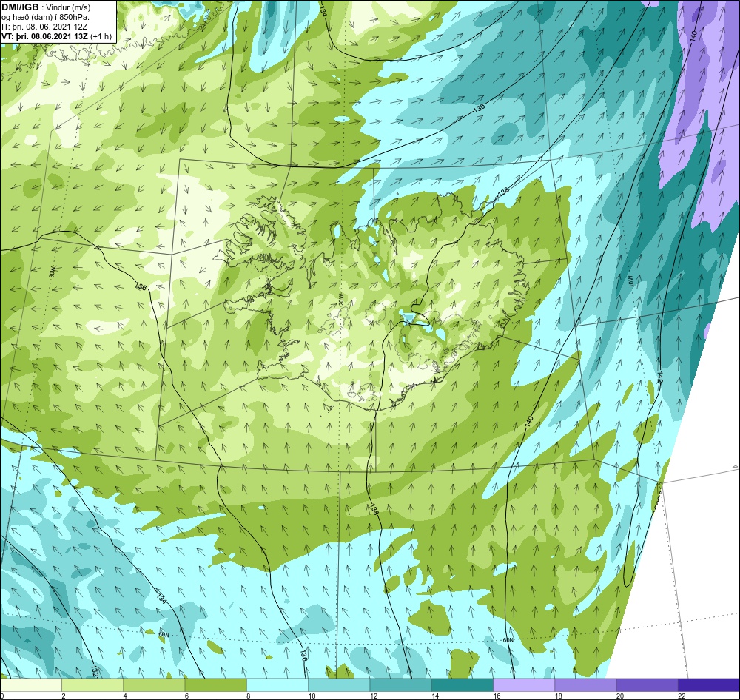Image resolution: width=740 pixels, height=700 pixels.
Task: Click the 'og hæð (dam) í 850hPa.' line
Action: click(x=46, y=17)
